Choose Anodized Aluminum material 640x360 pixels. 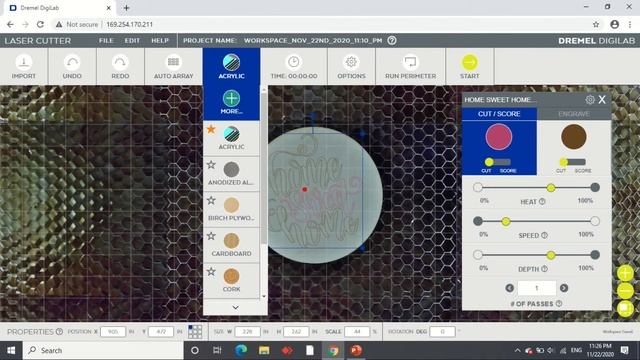coord(231,173)
